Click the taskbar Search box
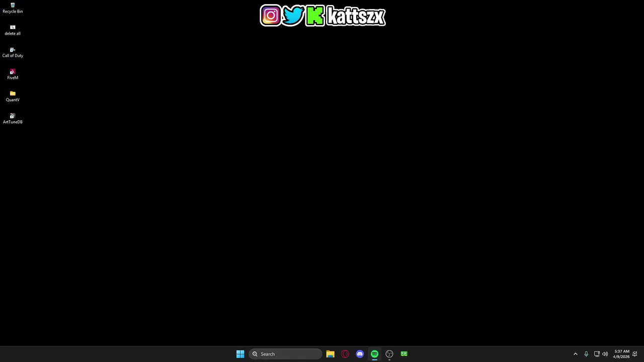The height and width of the screenshot is (362, 644). pos(285,354)
